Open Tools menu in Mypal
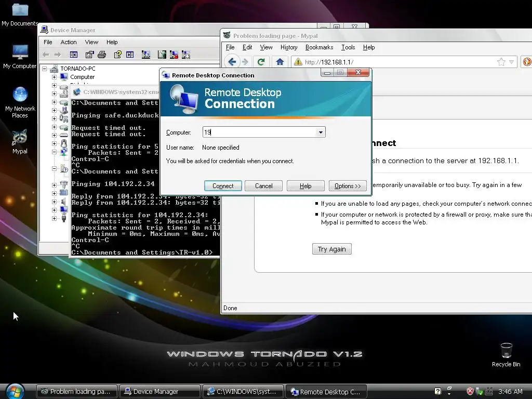 [348, 47]
